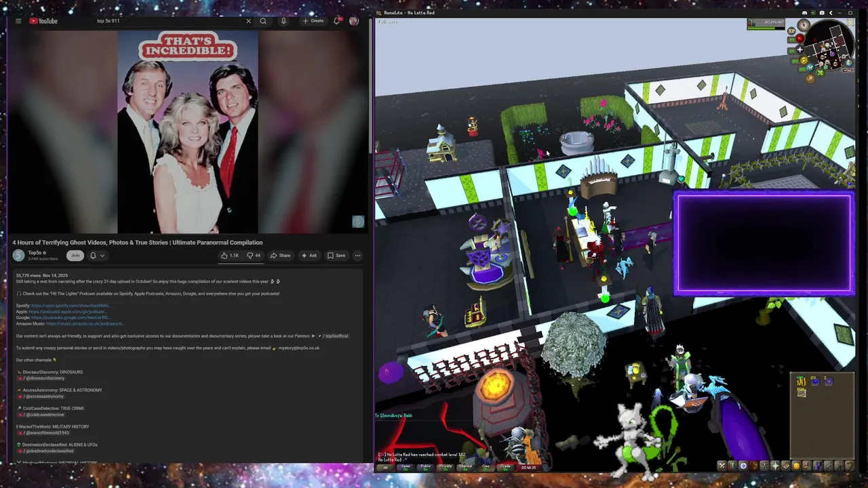Open the three-dot more actions menu

(x=357, y=256)
